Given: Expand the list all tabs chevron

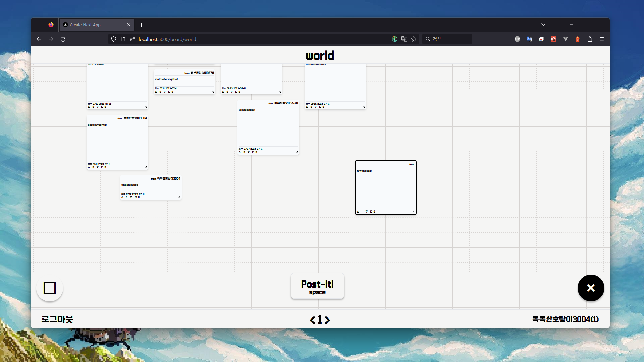Looking at the screenshot, I should [x=543, y=25].
